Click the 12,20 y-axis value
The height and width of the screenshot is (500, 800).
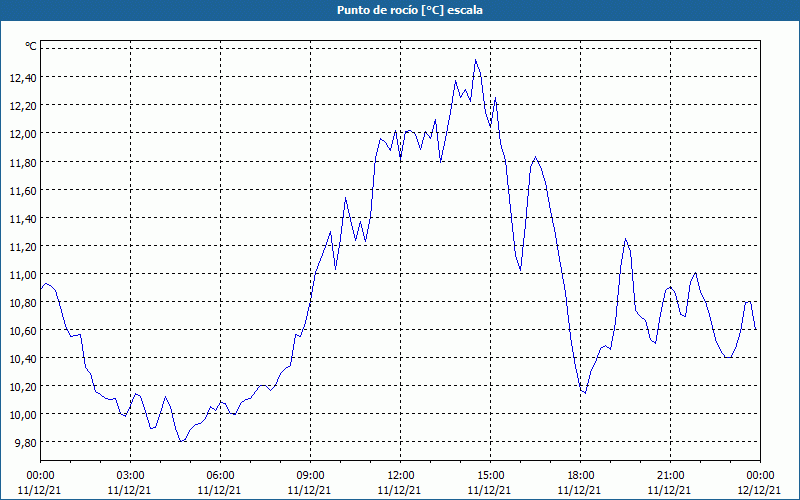23,106
